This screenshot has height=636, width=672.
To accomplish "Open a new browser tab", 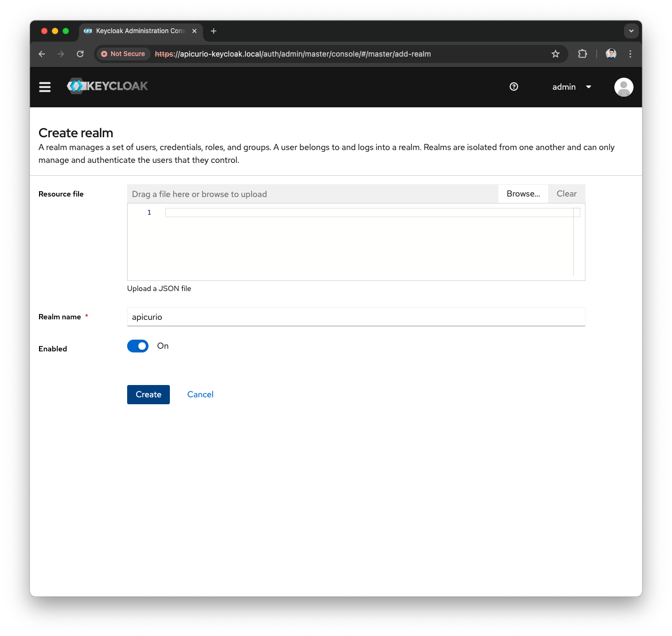I will tap(214, 31).
